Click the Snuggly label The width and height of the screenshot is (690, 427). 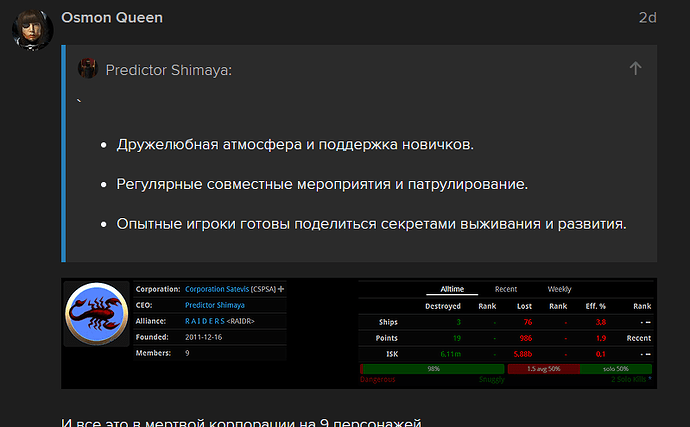click(492, 379)
